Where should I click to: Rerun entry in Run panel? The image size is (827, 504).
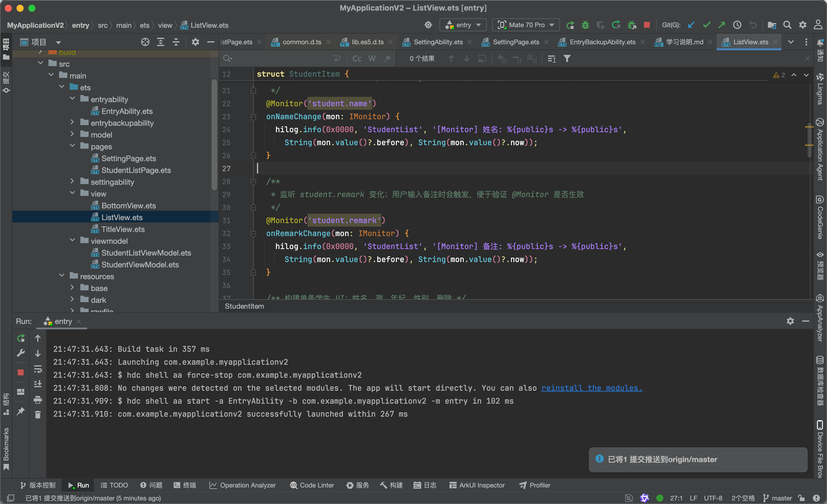21,338
